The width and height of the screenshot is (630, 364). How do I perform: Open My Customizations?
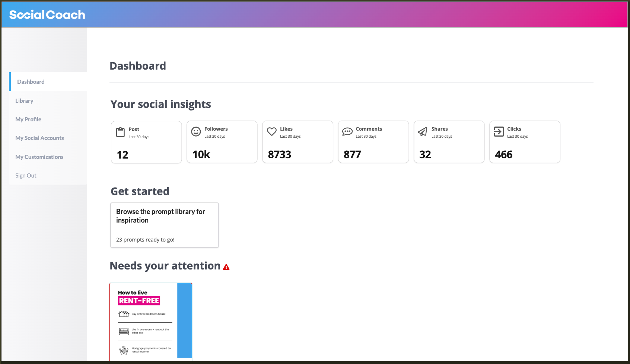(39, 157)
